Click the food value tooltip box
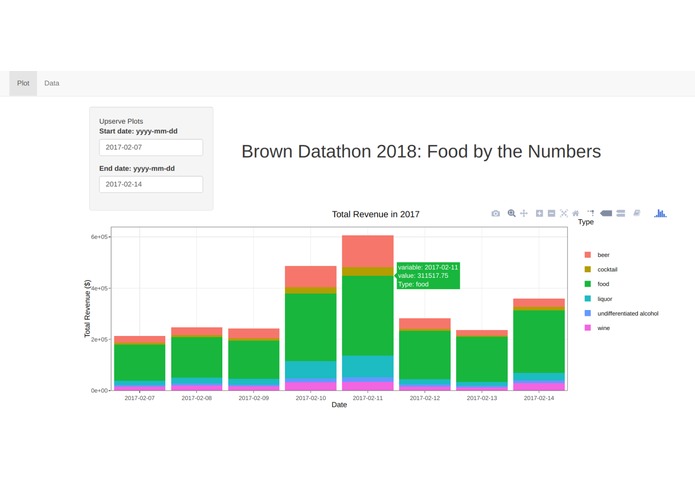Viewport: 695px width, 494px height. coord(428,276)
